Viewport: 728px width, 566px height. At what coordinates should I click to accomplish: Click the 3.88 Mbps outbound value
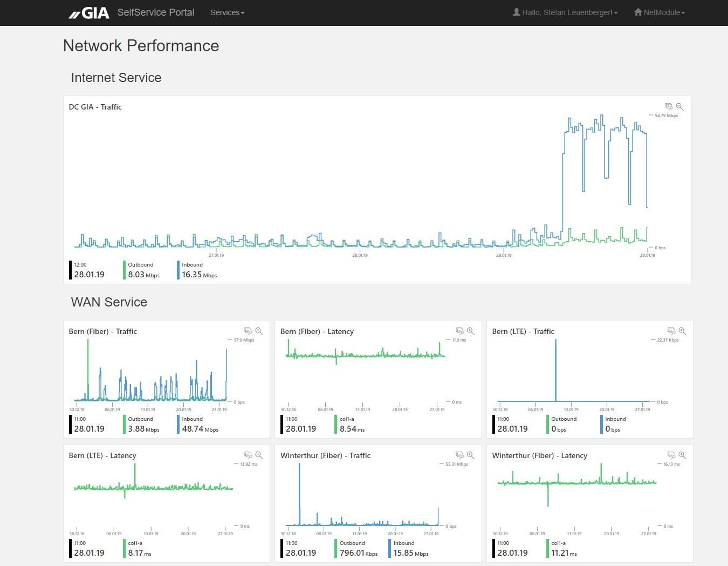143,429
